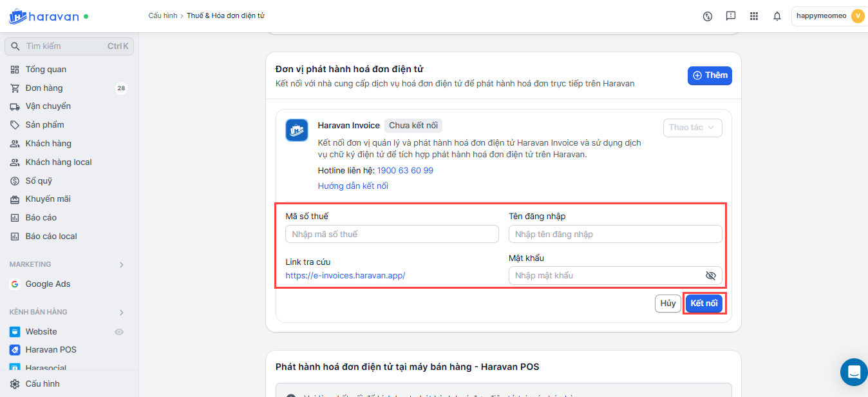Open Sản phẩm in the sidebar
The width and height of the screenshot is (868, 397).
(x=44, y=125)
